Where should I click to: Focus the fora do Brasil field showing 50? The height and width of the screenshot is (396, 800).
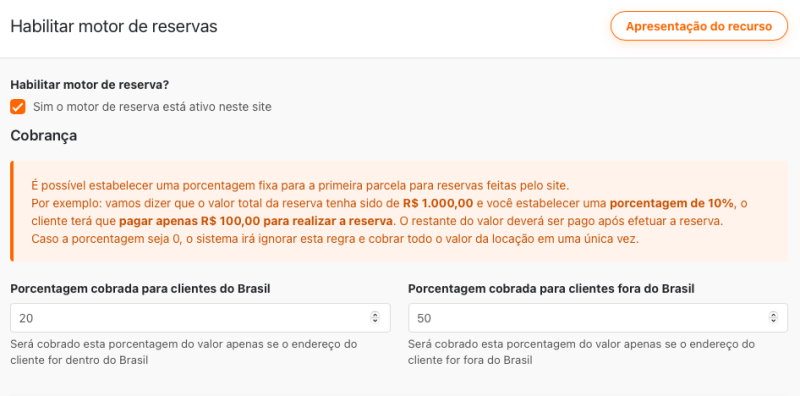[598, 318]
